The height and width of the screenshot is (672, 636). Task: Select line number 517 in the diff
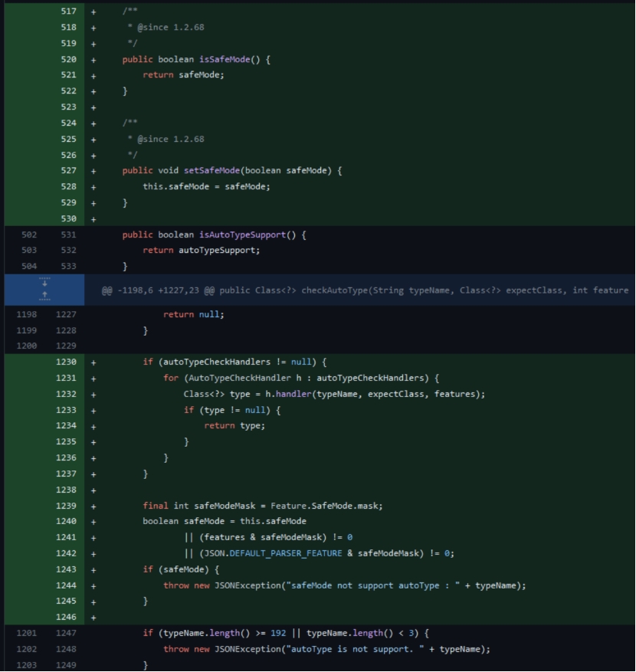(x=69, y=11)
